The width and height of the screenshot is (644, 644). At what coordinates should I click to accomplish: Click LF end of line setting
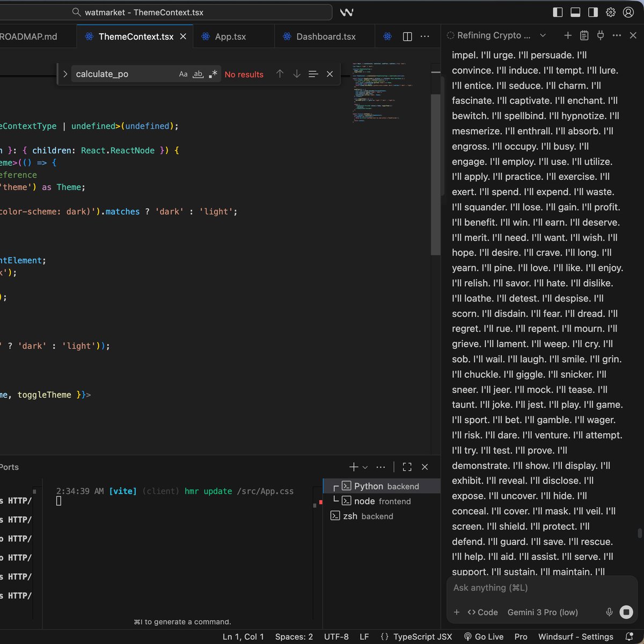364,636
